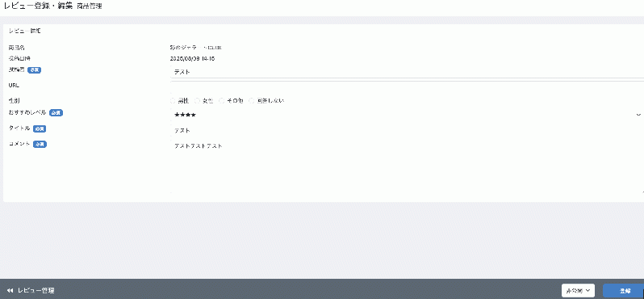Open the 非公開 visibility dropdown
This screenshot has width=644, height=299.
(x=579, y=290)
